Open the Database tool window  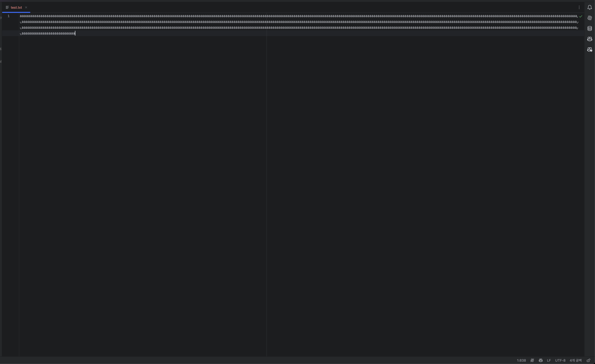coord(590,28)
